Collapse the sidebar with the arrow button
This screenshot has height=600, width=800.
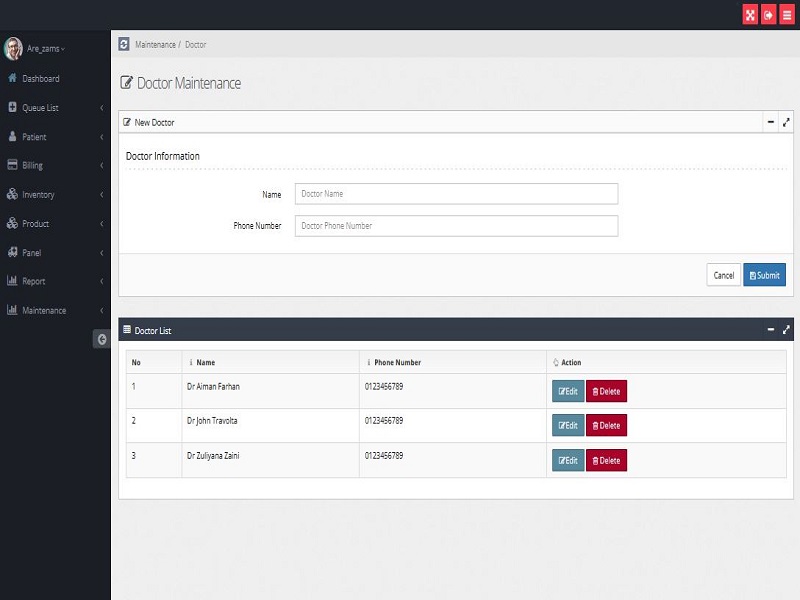point(102,340)
